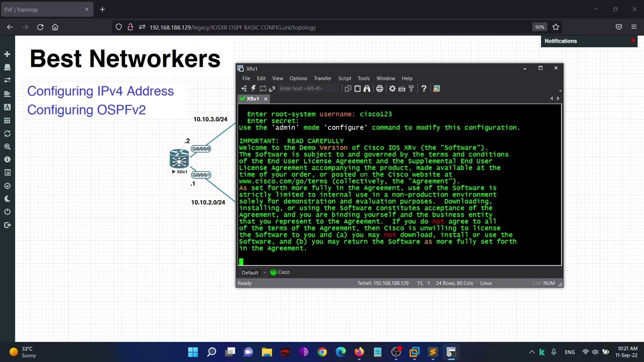Open the View menu in SecureCRT

tap(278, 78)
